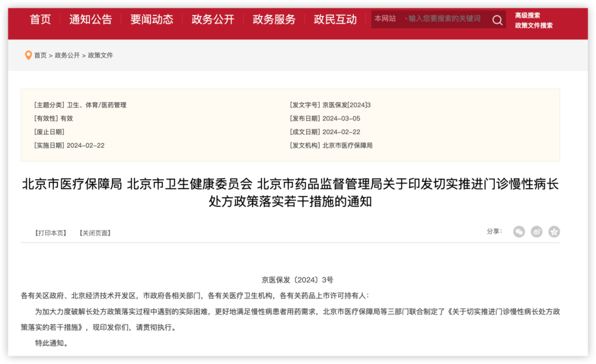This screenshot has width=596, height=364.
Task: Click the document number 京医保发[2024]3
Action: (x=346, y=105)
